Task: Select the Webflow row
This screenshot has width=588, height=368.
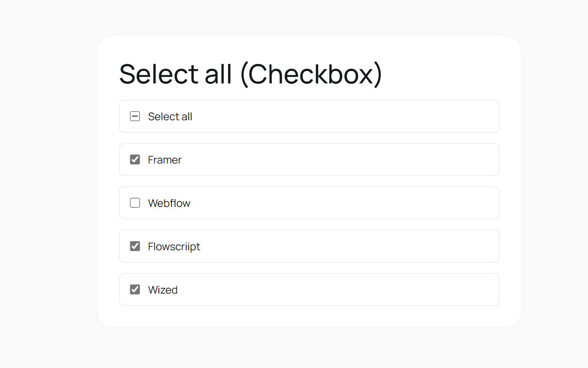Action: (309, 203)
